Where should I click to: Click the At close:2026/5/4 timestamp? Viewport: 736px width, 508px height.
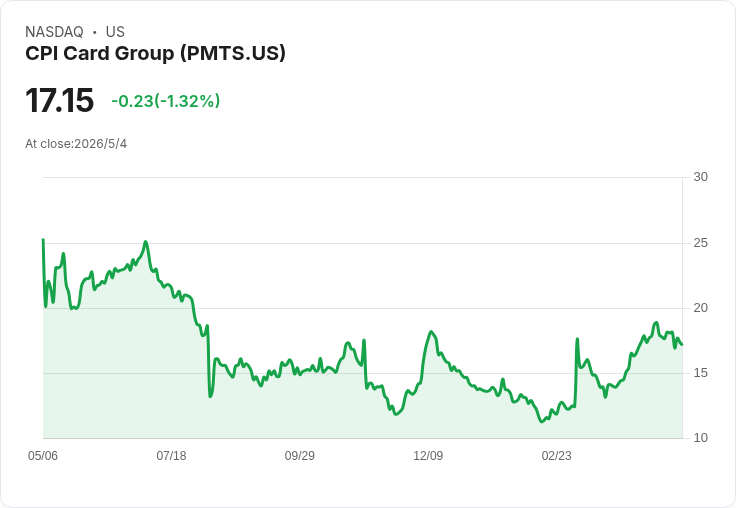tap(76, 144)
